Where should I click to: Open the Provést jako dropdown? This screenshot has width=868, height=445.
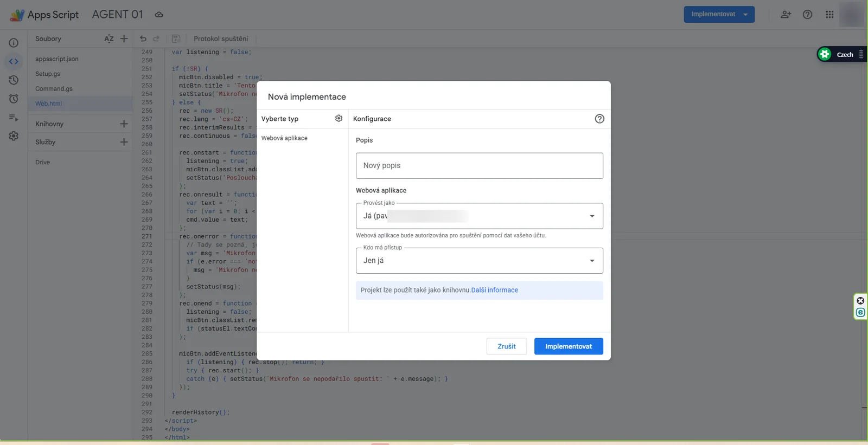pos(480,216)
